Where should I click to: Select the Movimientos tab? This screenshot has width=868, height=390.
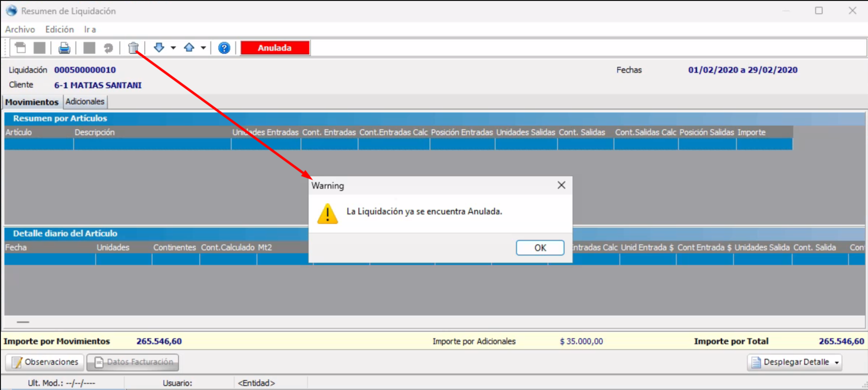32,102
